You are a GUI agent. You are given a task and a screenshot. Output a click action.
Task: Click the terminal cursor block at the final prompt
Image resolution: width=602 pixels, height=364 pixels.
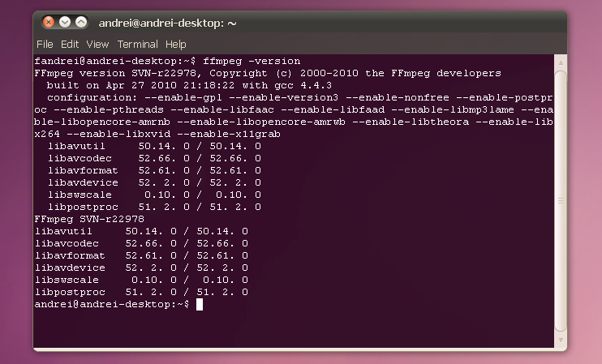(200, 305)
